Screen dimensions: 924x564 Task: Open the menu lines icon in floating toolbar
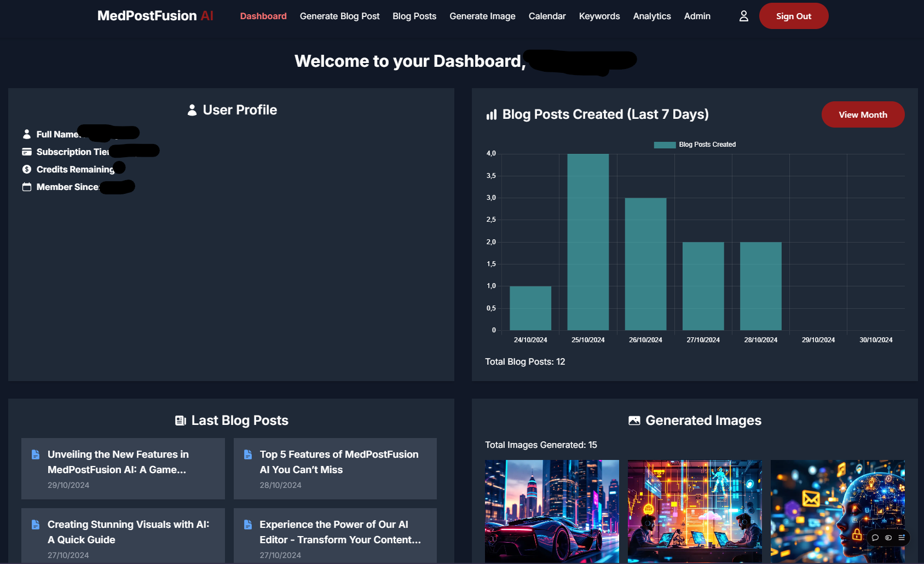[902, 538]
